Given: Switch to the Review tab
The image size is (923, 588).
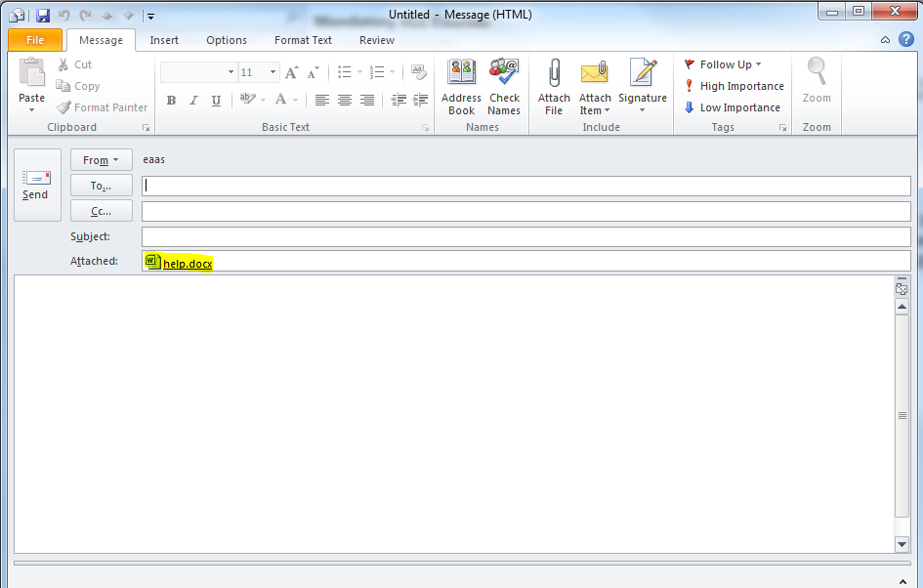Looking at the screenshot, I should [x=377, y=40].
